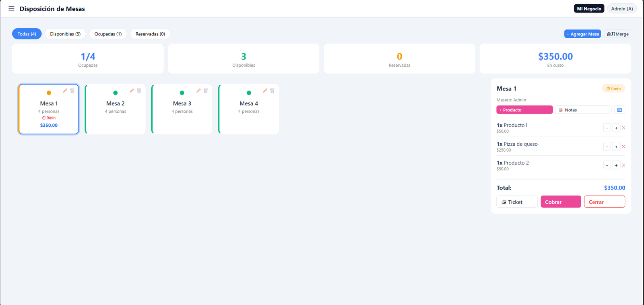
Task: Increase Pizza de queso quantity
Action: pyautogui.click(x=616, y=146)
